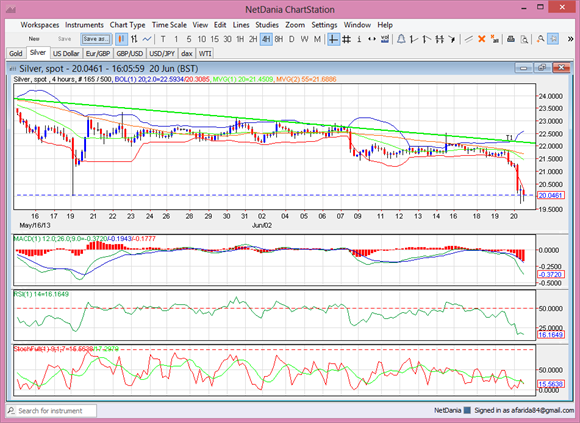Click the parallel bars drawing icon
Screen dimensions: 580x423
pos(439,39)
